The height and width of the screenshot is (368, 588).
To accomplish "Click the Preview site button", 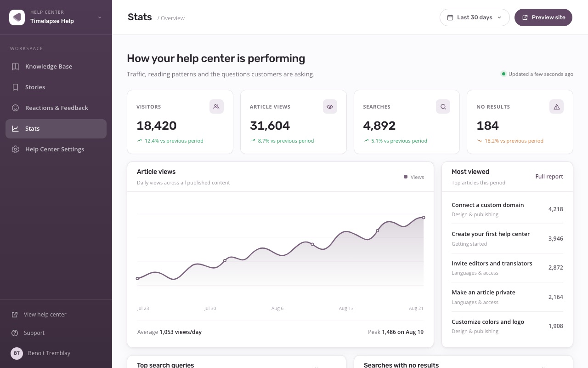I will [x=543, y=17].
